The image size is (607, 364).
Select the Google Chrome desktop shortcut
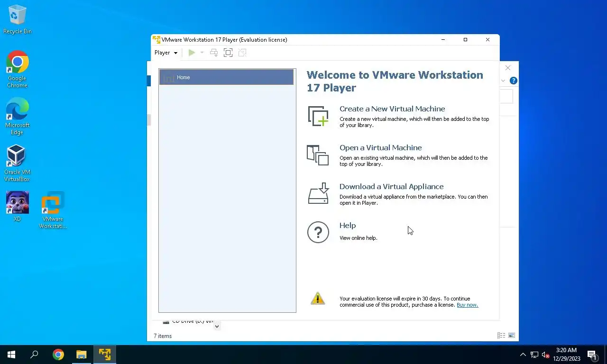[x=18, y=69]
